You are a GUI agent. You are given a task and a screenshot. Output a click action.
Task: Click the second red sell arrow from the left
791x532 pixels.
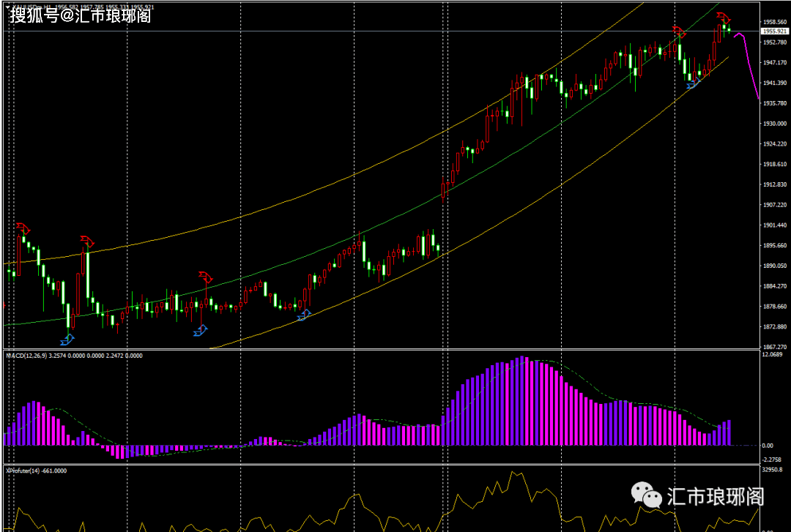(x=88, y=240)
